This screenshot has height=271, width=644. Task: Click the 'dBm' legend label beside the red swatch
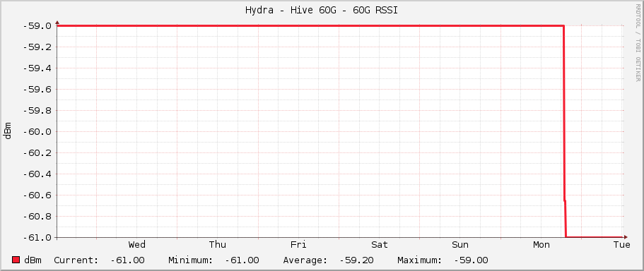coord(33,260)
